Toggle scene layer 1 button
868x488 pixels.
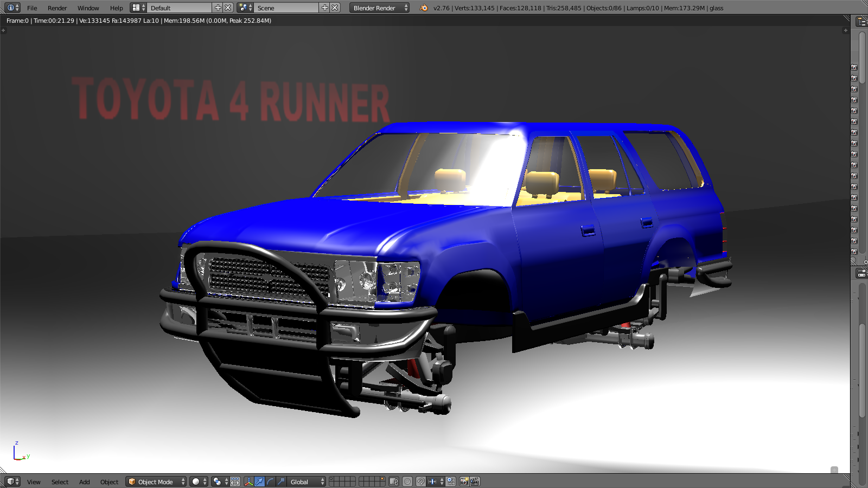point(332,479)
